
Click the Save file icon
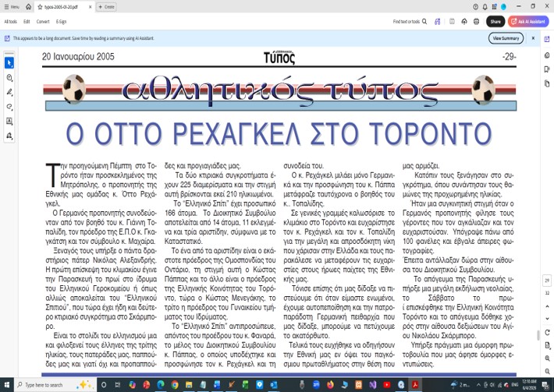click(x=452, y=22)
